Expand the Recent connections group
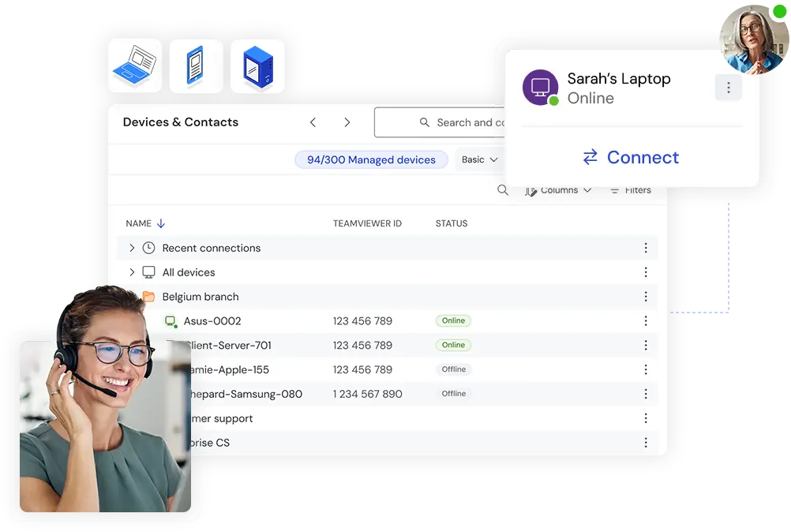The image size is (791, 532). point(132,248)
